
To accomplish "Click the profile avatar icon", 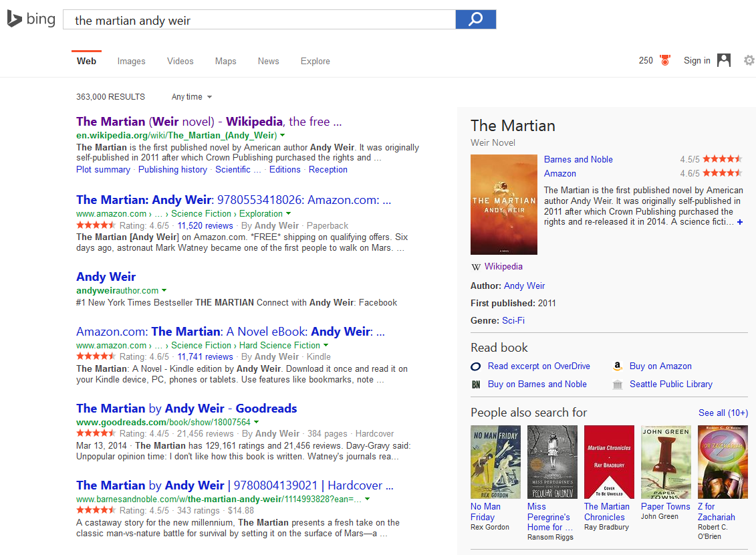I will (x=724, y=60).
